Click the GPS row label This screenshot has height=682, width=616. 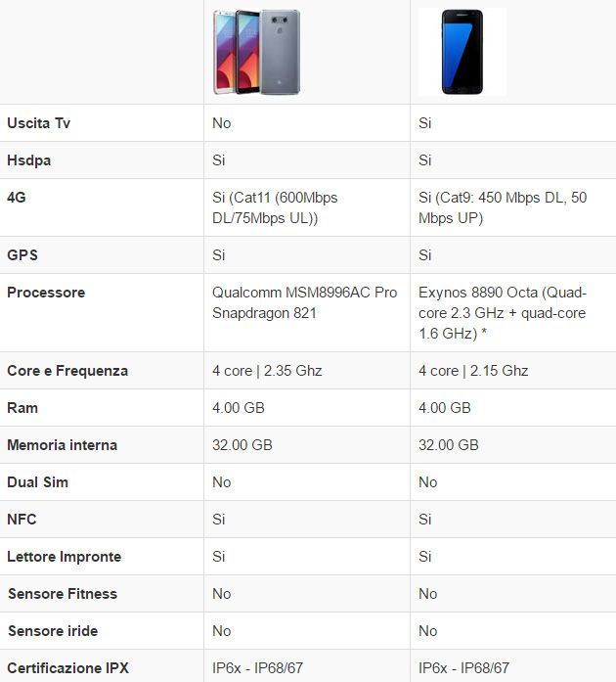click(22, 255)
